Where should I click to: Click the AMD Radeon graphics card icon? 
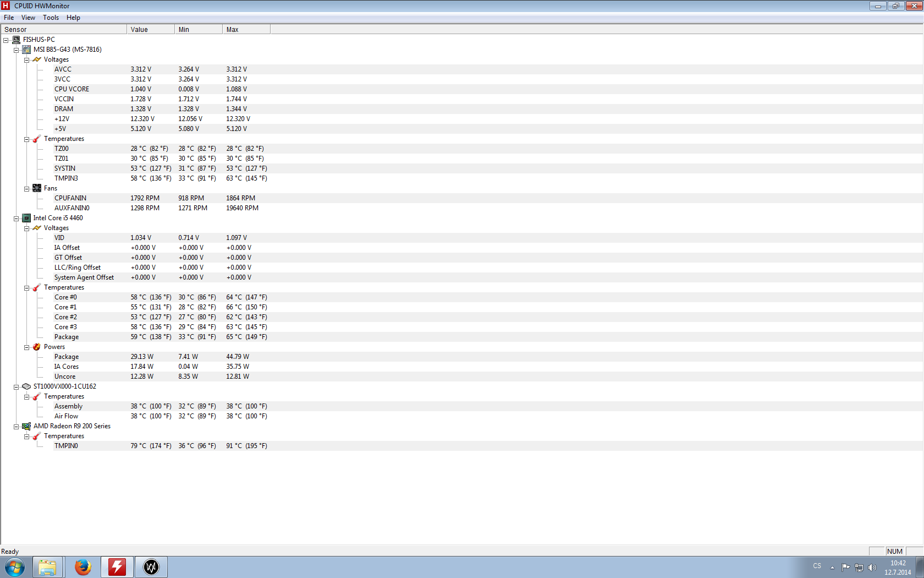click(26, 426)
